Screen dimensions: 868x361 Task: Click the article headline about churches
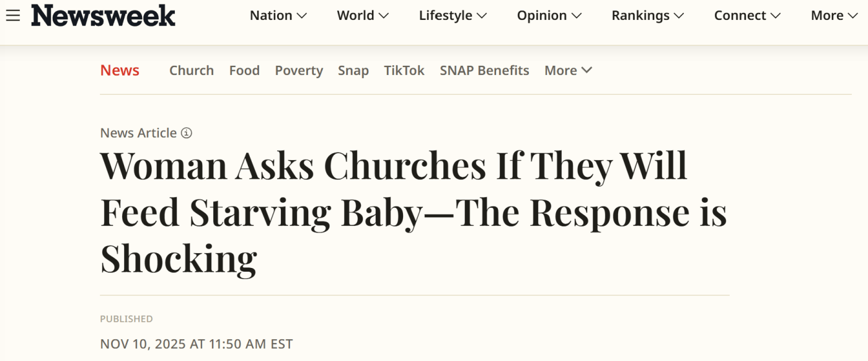(409, 212)
